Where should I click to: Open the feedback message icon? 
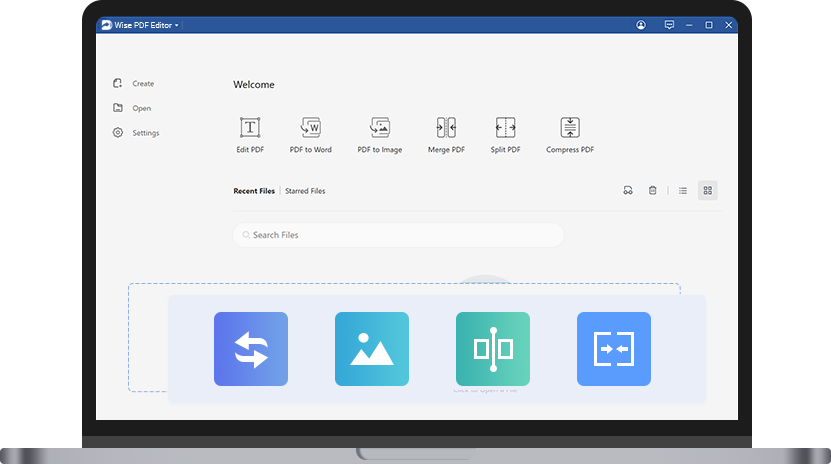(669, 25)
